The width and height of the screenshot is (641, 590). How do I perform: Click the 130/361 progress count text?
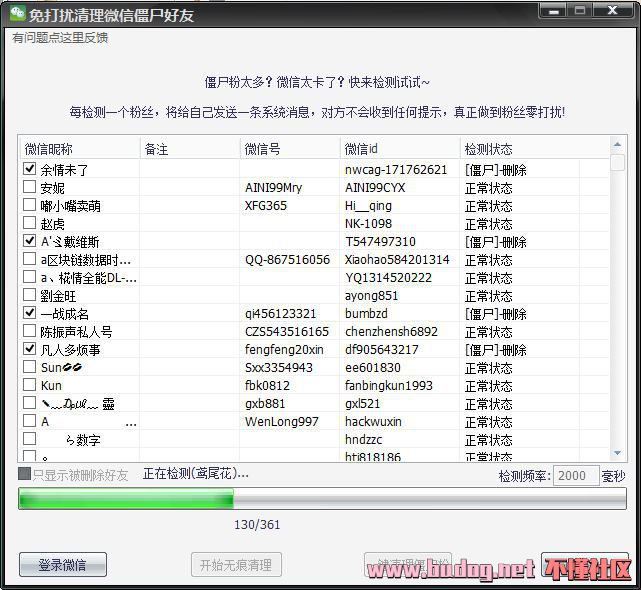point(257,525)
